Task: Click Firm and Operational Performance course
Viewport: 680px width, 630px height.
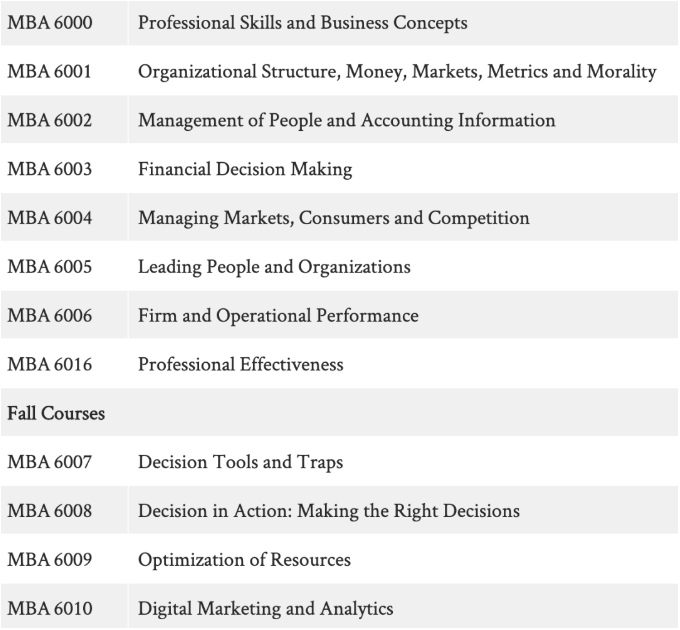Action: click(x=278, y=316)
